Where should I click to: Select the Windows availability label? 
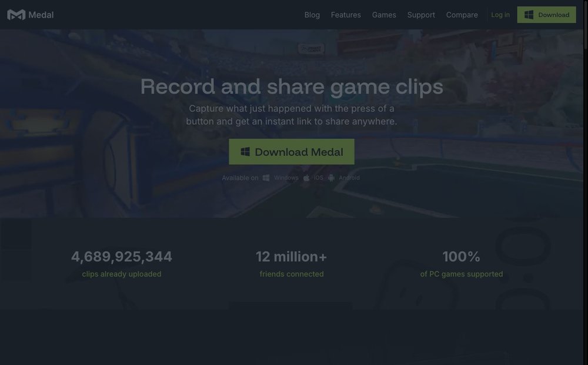[286, 178]
